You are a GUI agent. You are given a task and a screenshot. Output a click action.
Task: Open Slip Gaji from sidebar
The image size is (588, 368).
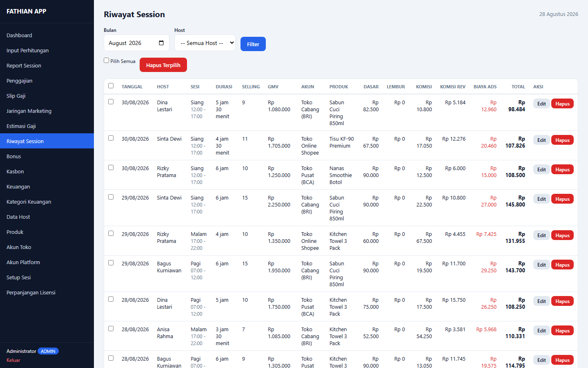pos(47,96)
